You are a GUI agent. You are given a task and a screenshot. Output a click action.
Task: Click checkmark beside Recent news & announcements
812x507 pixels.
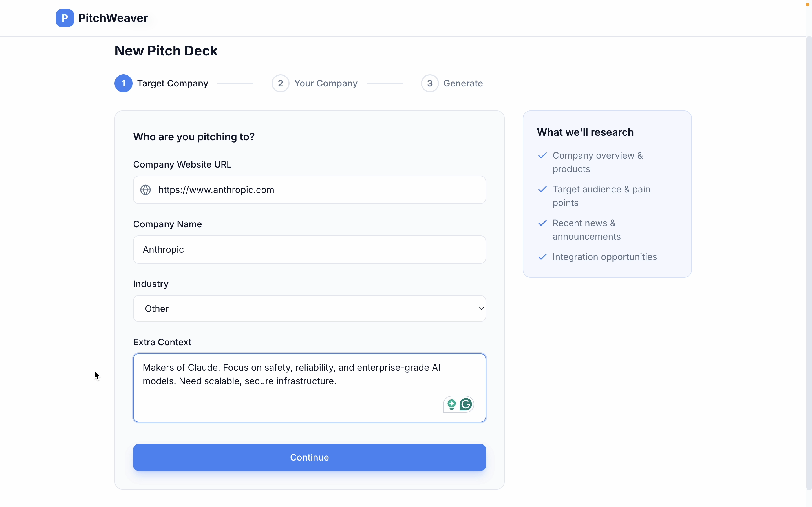tap(542, 223)
